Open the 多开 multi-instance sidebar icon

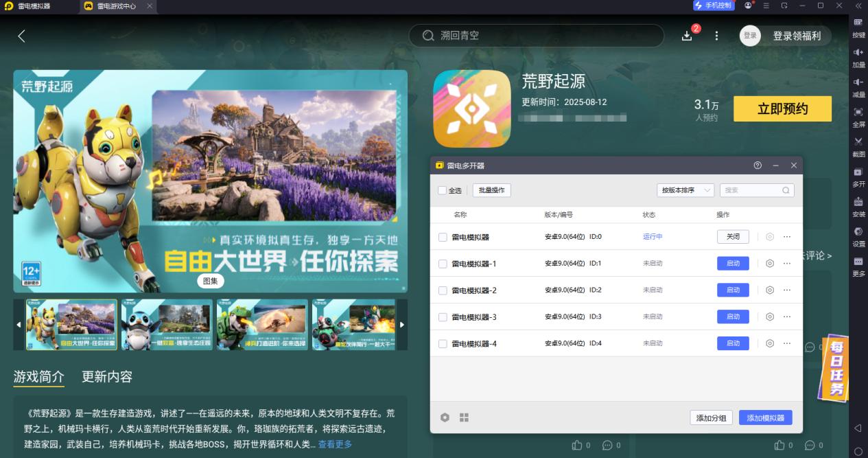coord(858,176)
